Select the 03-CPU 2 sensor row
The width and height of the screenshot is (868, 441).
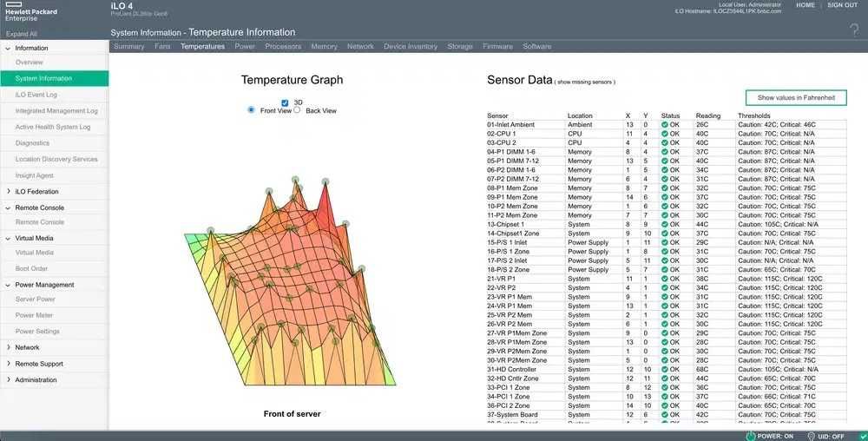666,142
